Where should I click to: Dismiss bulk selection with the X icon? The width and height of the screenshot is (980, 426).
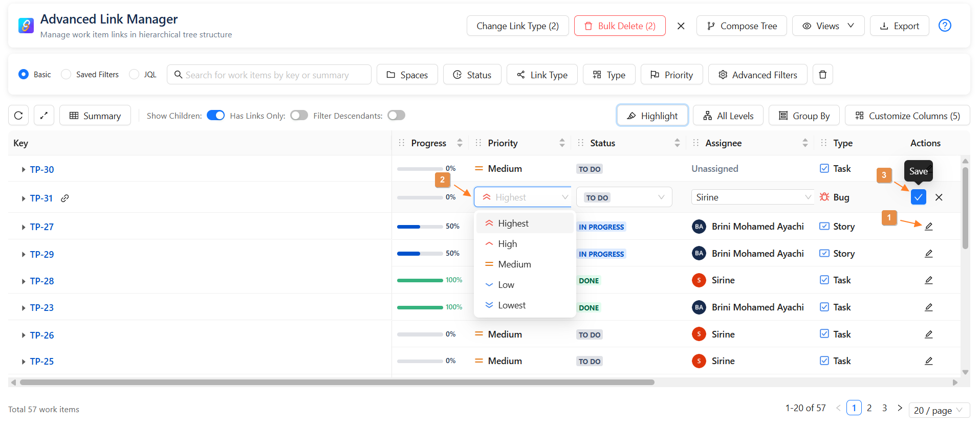(x=681, y=26)
